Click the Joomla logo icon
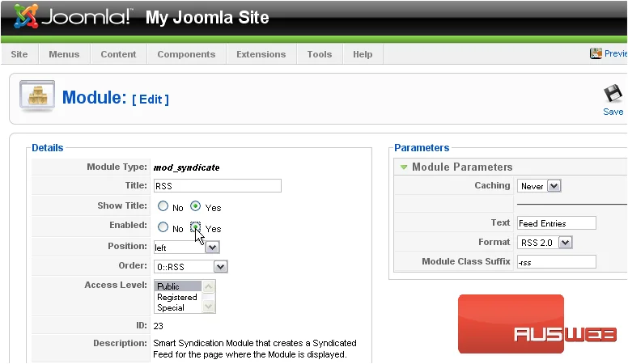The width and height of the screenshot is (628, 364). pos(26,17)
